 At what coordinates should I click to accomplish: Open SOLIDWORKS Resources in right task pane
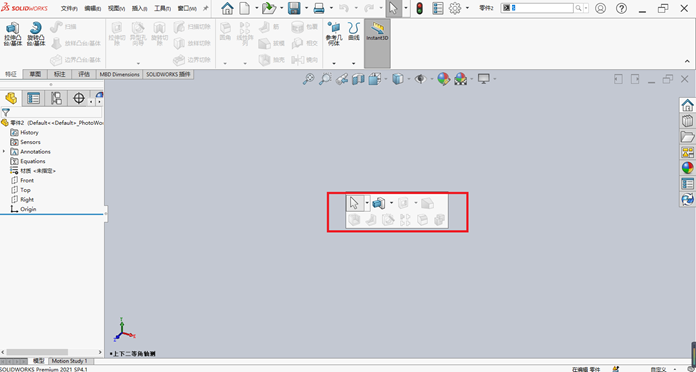[688, 105]
